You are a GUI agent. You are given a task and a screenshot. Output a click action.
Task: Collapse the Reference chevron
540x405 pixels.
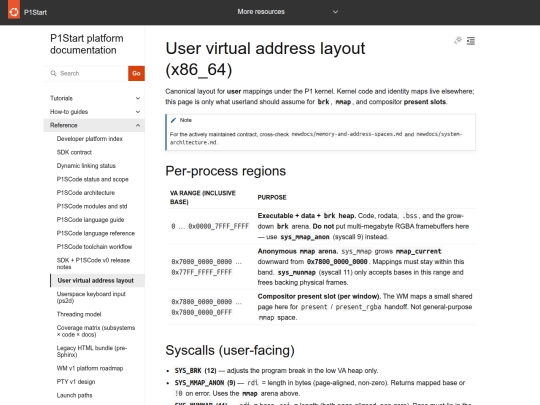(x=138, y=125)
